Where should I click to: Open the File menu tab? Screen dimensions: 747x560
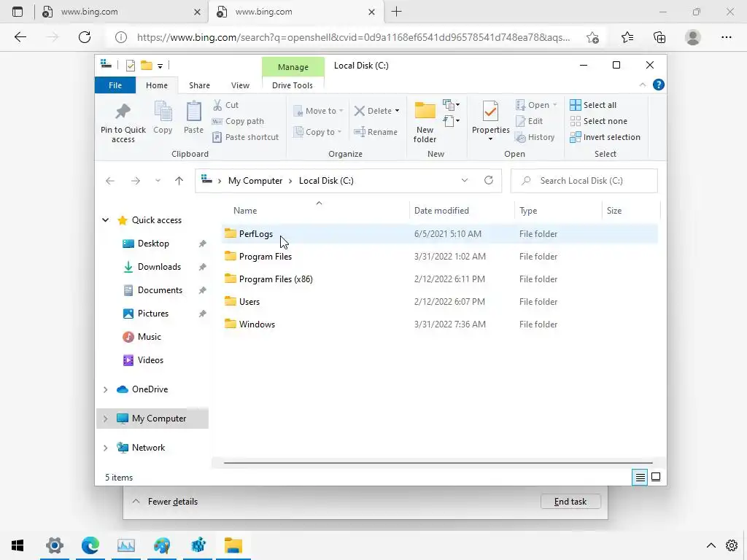(115, 85)
